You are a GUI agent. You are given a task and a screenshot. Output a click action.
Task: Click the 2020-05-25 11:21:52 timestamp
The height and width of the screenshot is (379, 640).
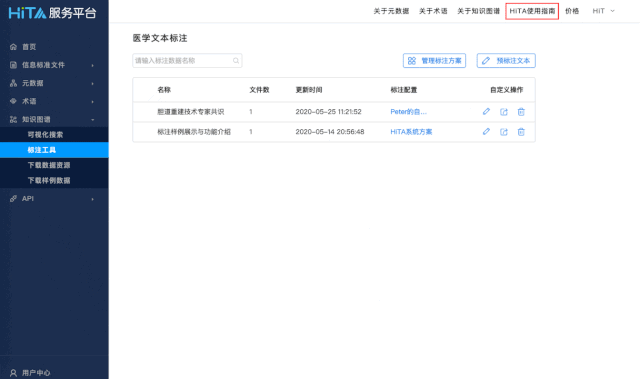(x=328, y=112)
